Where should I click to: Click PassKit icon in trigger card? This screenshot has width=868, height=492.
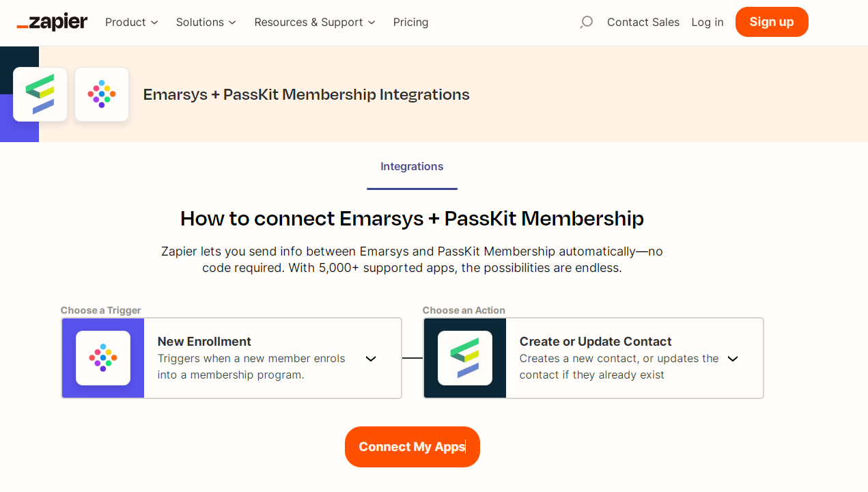click(103, 358)
